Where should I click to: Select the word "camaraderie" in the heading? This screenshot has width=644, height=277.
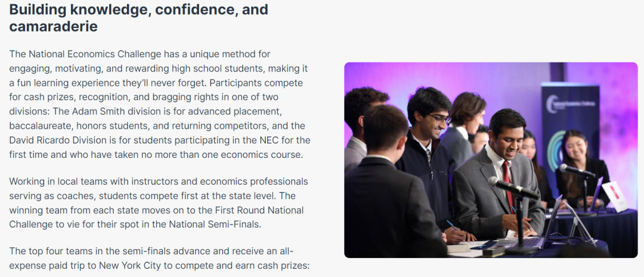(x=53, y=27)
